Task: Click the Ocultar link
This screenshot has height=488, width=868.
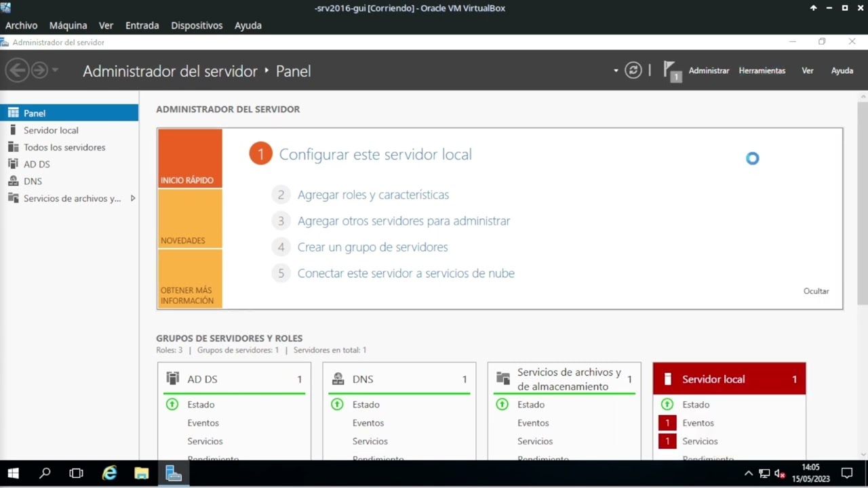Action: point(816,291)
